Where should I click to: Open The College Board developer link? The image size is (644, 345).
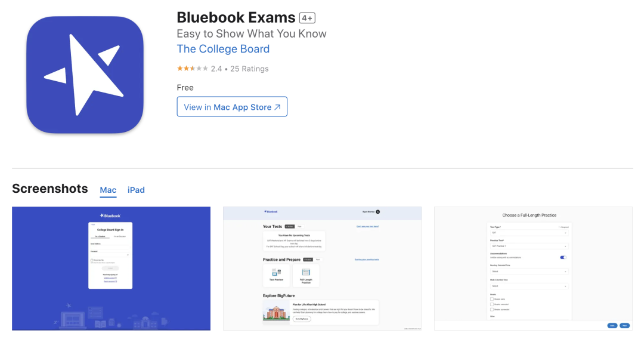(x=223, y=49)
